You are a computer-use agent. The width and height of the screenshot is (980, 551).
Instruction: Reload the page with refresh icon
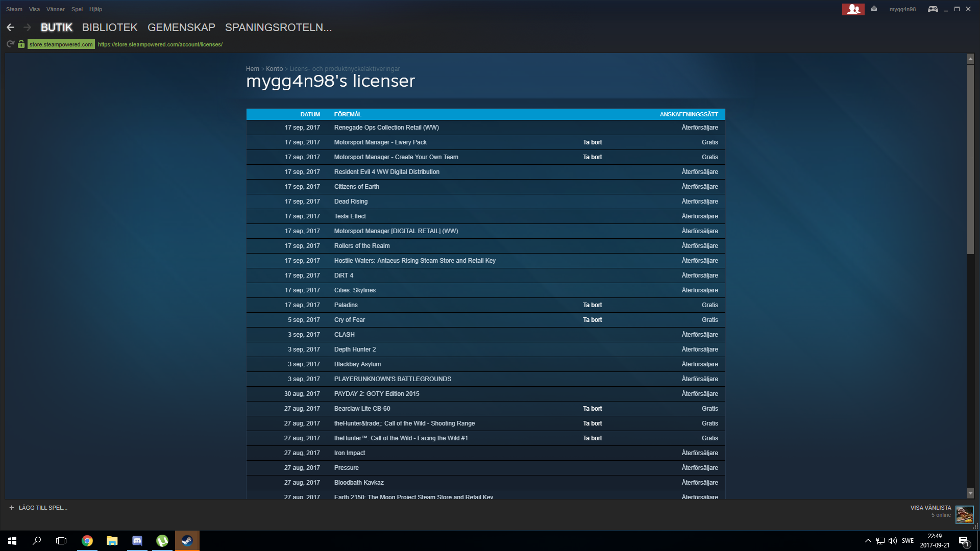pyautogui.click(x=10, y=44)
